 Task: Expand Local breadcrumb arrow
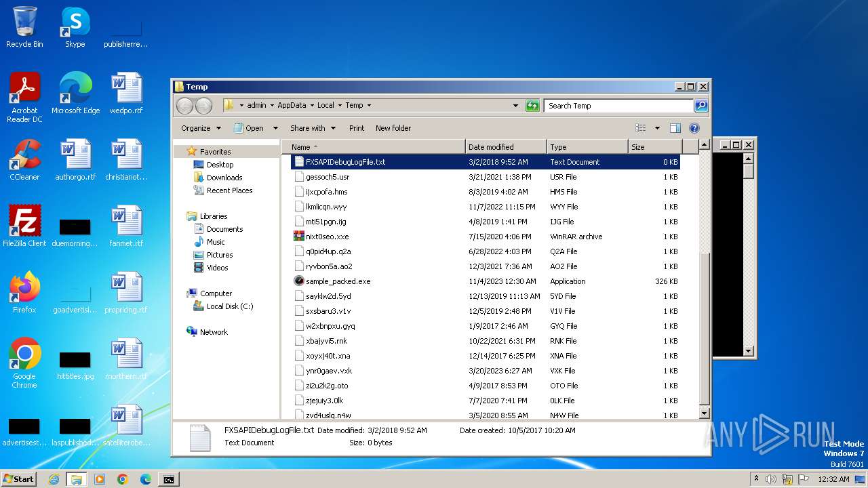340,106
